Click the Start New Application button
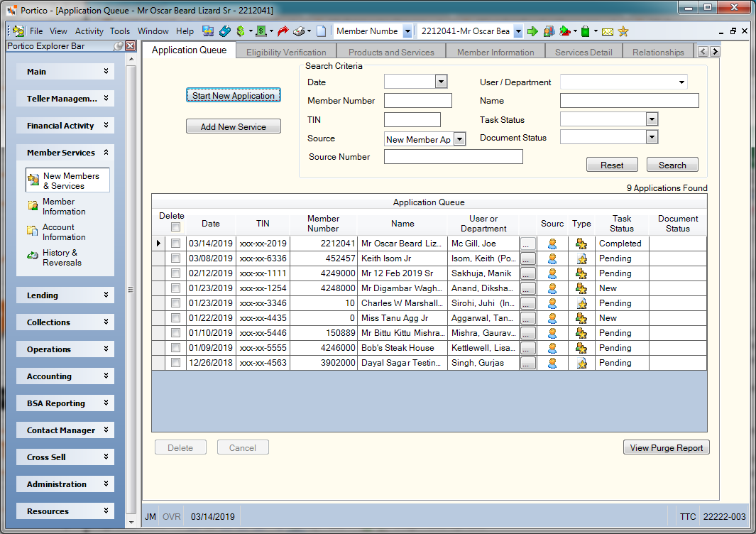Screen dimensions: 756x534 pyautogui.click(x=234, y=96)
